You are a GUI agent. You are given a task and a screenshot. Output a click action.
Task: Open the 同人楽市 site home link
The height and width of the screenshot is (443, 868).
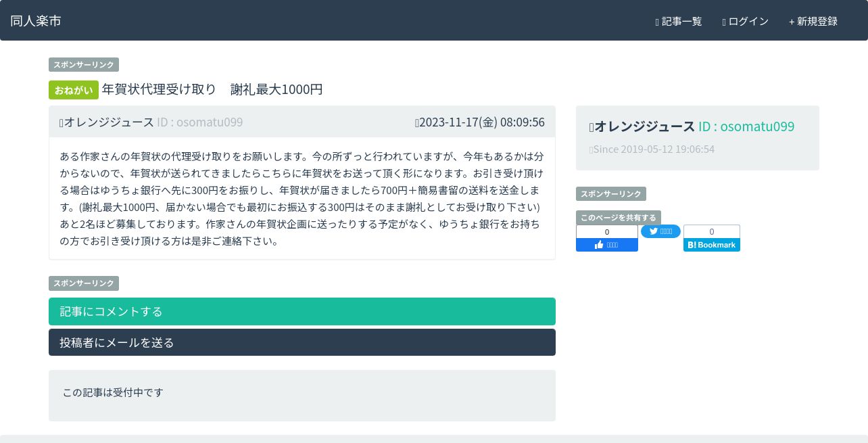[x=36, y=21]
